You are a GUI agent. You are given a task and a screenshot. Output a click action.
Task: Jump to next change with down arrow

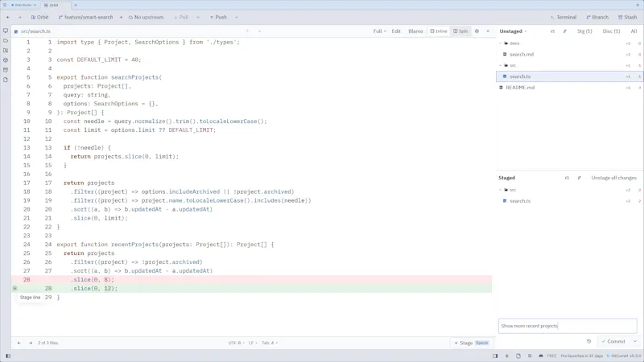(x=259, y=31)
